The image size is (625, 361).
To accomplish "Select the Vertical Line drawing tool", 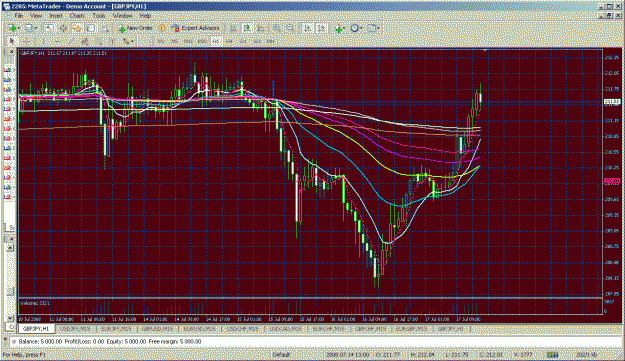I will 43,41.
